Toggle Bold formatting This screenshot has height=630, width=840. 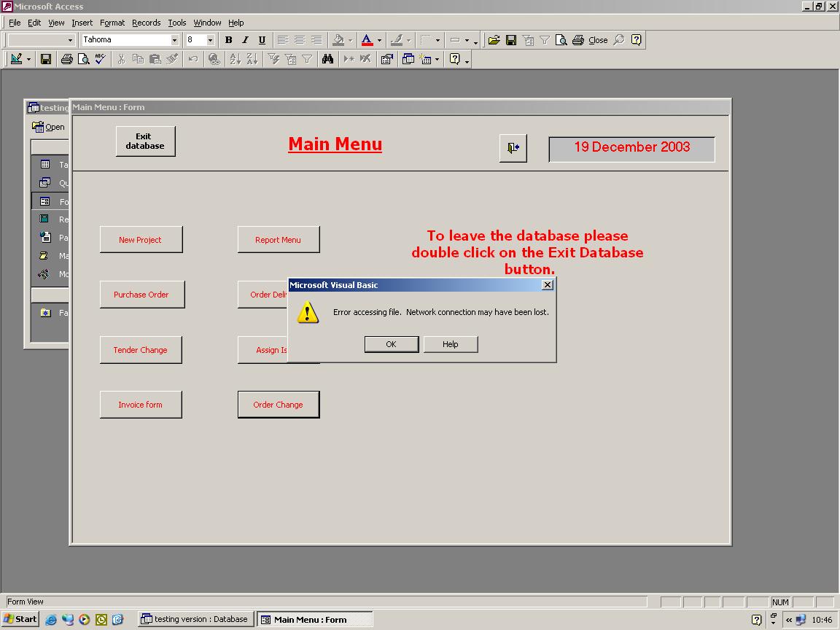point(229,39)
